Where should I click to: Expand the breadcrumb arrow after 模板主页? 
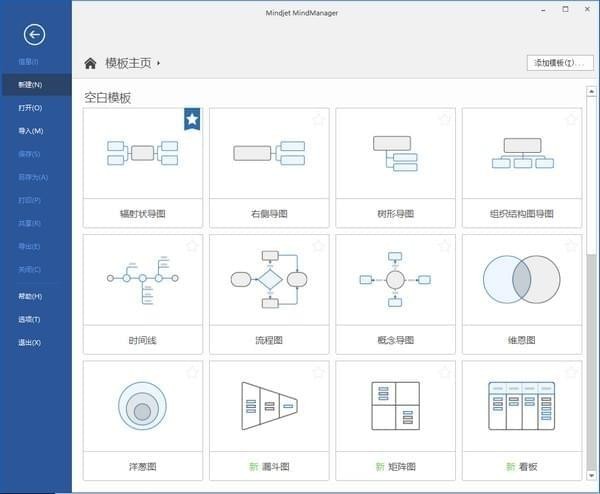pos(159,63)
